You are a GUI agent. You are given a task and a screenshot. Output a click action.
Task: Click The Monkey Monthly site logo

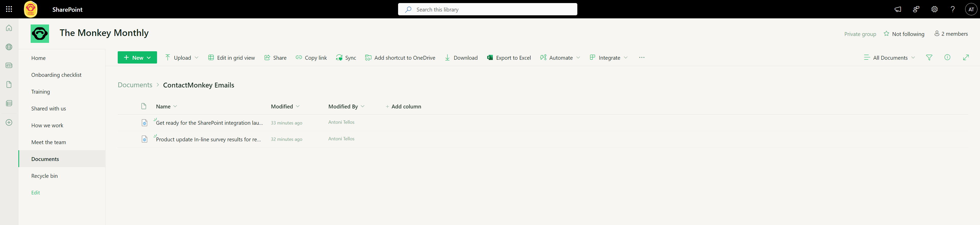tap(40, 34)
